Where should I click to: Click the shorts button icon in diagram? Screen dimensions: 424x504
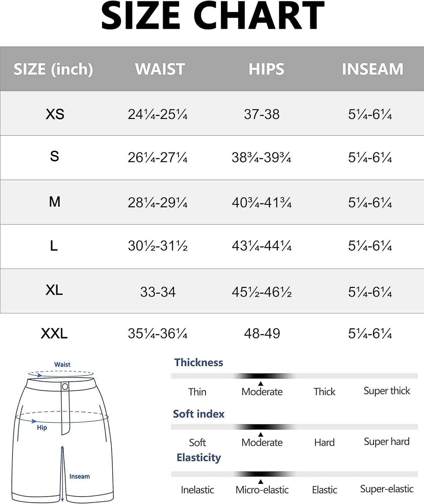(x=65, y=386)
